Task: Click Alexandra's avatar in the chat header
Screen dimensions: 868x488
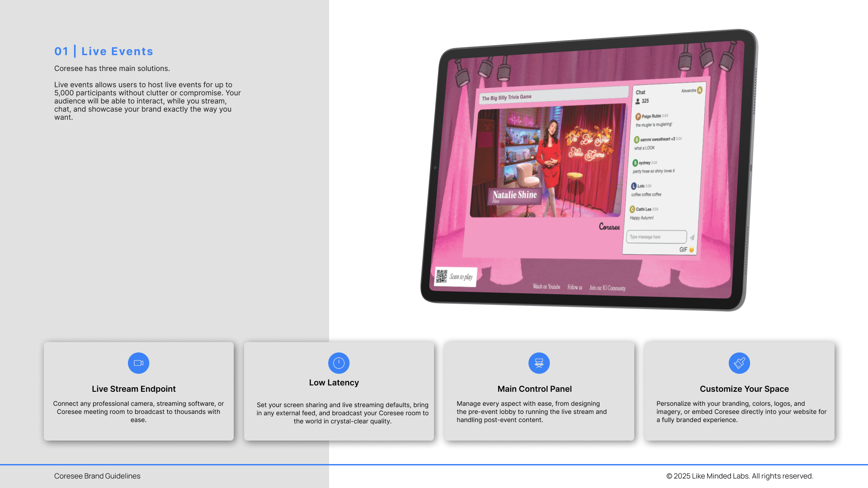Action: (700, 90)
